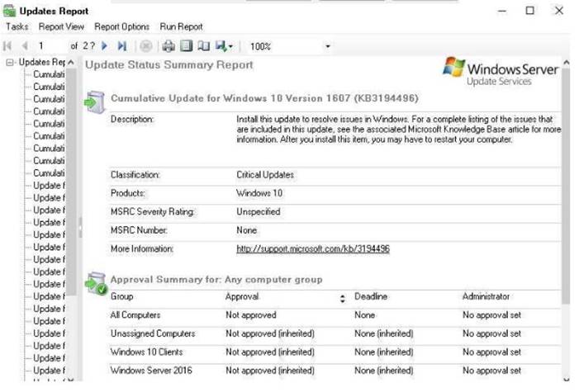
Task: Open the Report Options menu
Action: pos(121,26)
